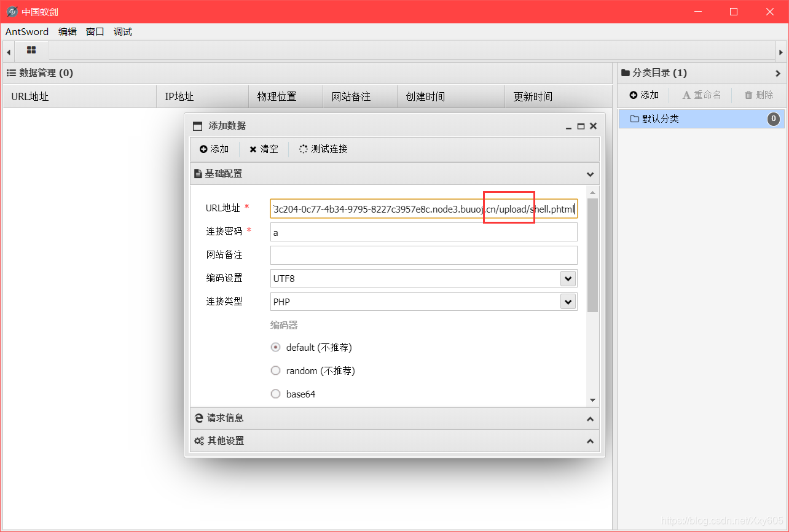Maximize the 添加数据 dialog

point(581,126)
